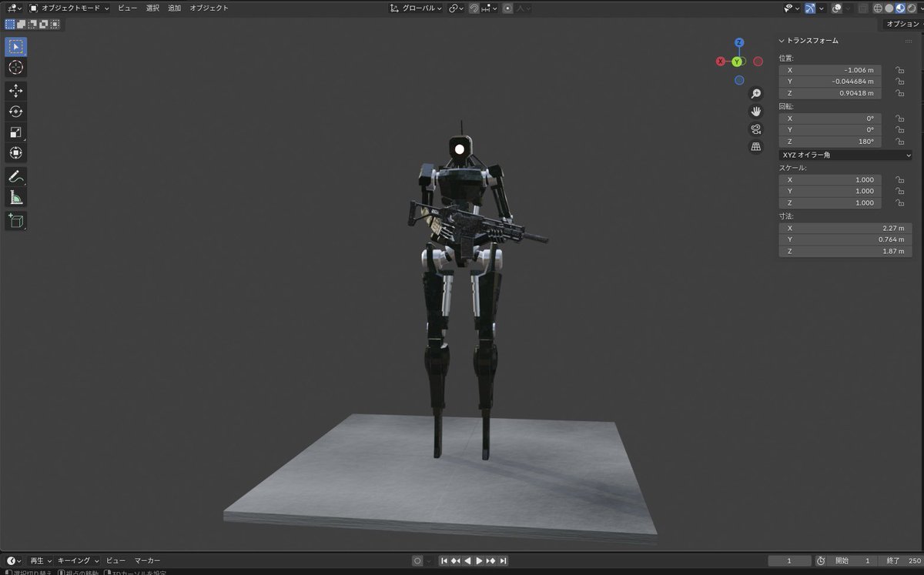The height and width of the screenshot is (575, 924).
Task: Open the shading options dropdown arrow
Action: 920,8
